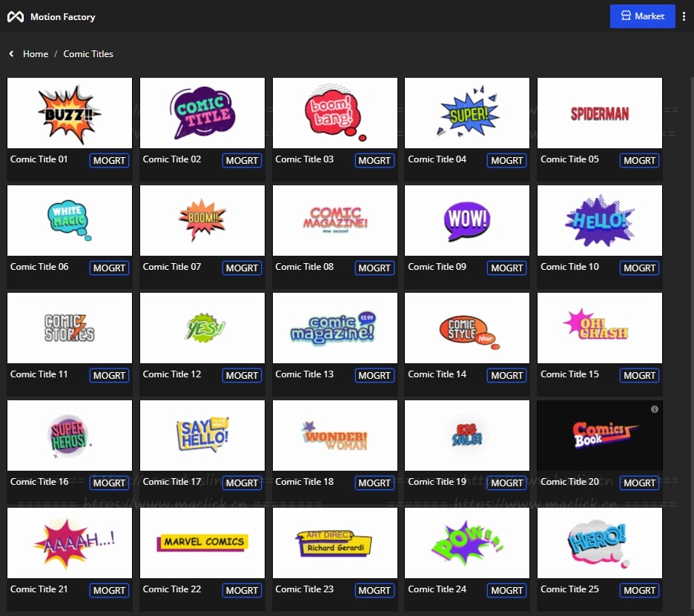Screen dimensions: 694x616
Task: Open the three-dot options menu
Action: [x=684, y=16]
